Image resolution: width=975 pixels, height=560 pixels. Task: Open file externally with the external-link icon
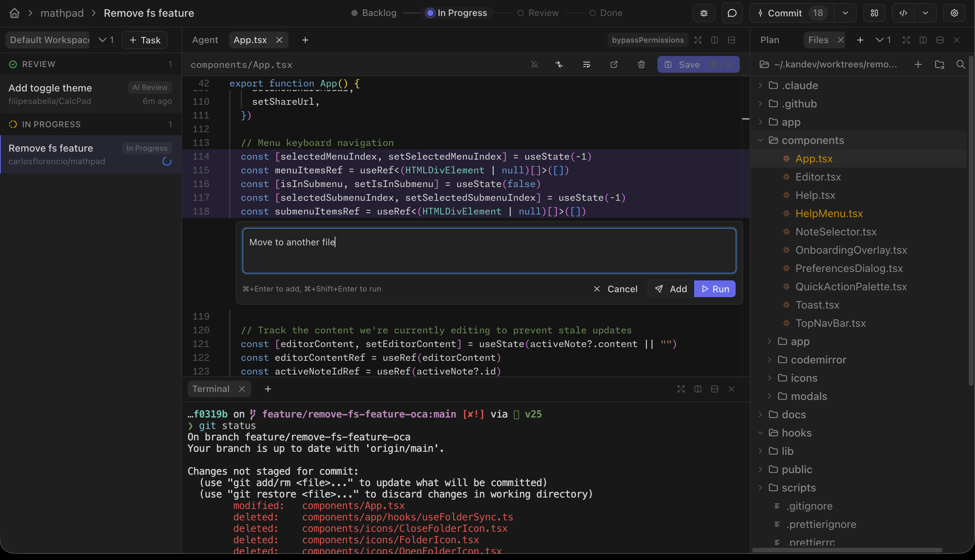614,64
